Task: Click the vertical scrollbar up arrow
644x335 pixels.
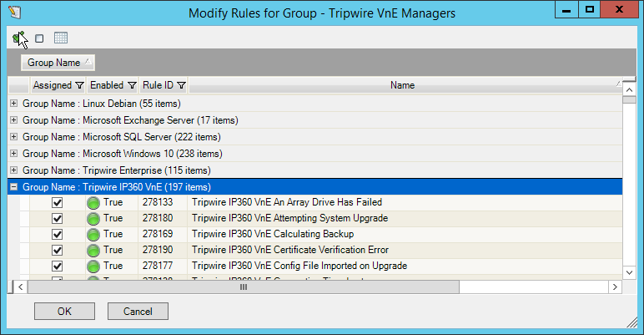Action: 629,89
